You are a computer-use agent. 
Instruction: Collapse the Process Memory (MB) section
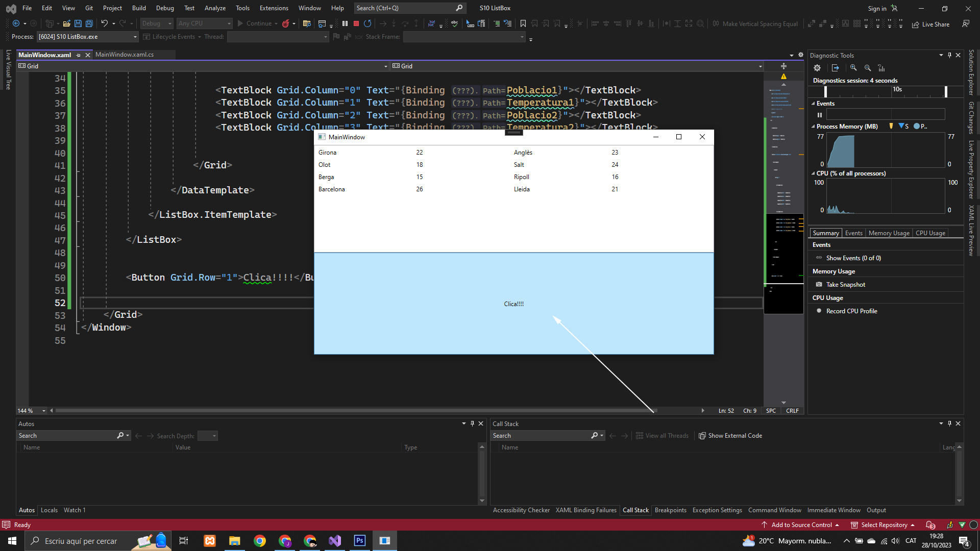813,127
